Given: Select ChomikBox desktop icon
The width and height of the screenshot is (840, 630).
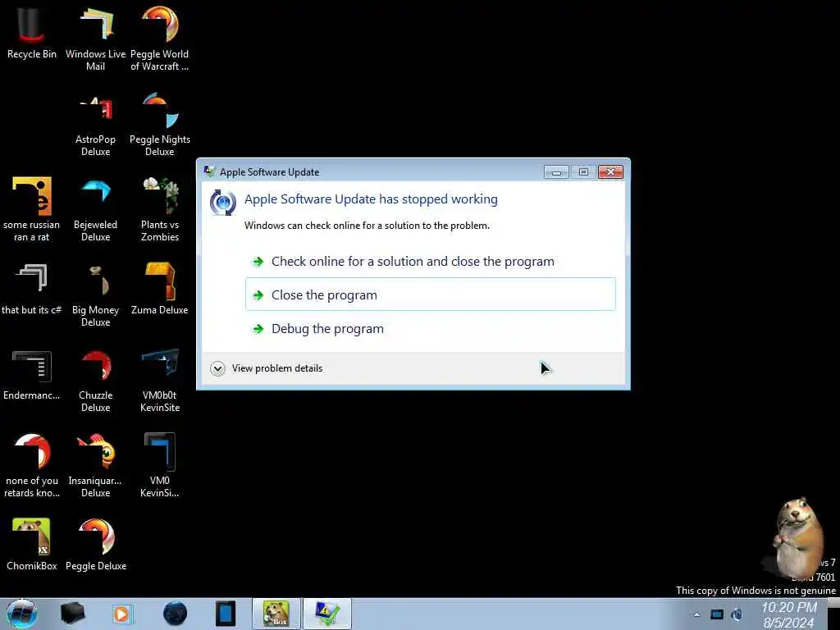Looking at the screenshot, I should click(x=32, y=544).
